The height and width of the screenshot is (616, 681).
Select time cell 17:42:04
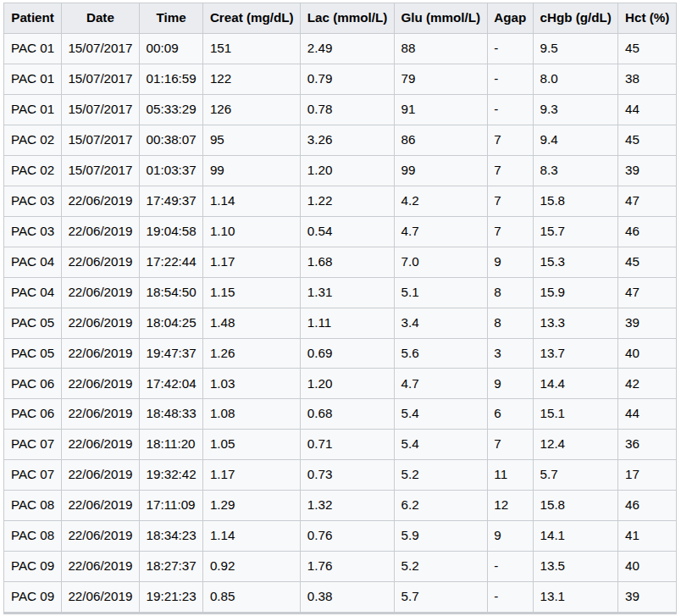[x=171, y=384]
